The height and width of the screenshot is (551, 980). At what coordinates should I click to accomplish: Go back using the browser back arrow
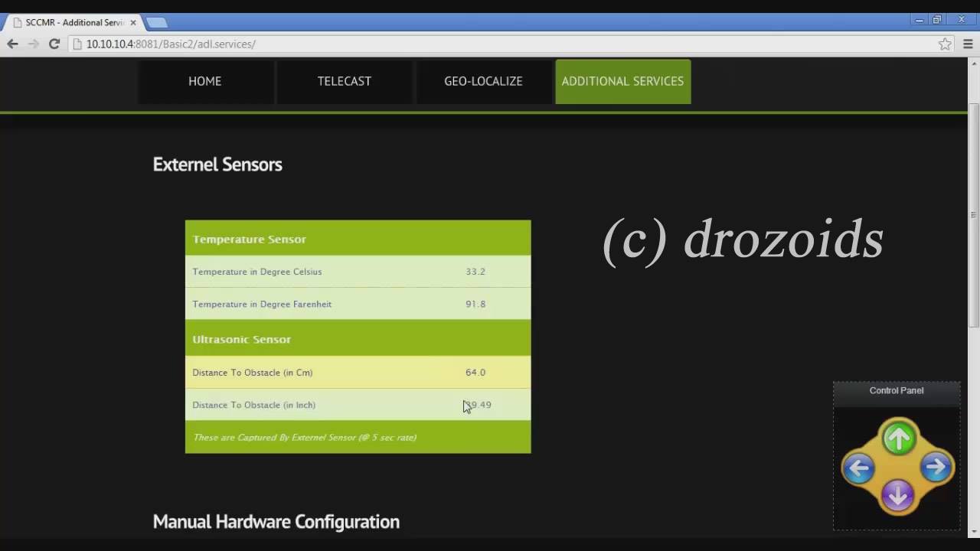point(12,44)
